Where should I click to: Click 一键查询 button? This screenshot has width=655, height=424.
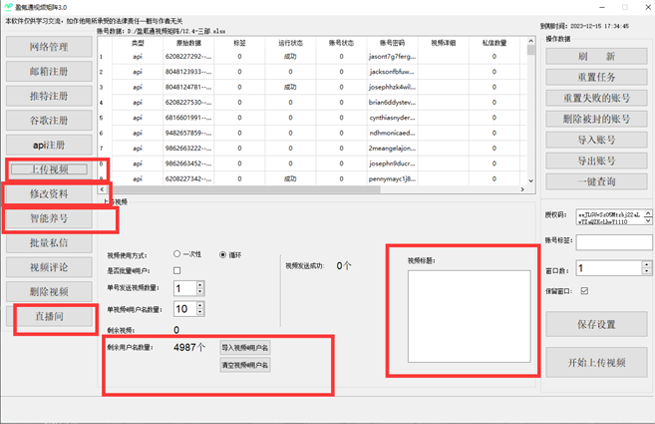596,181
